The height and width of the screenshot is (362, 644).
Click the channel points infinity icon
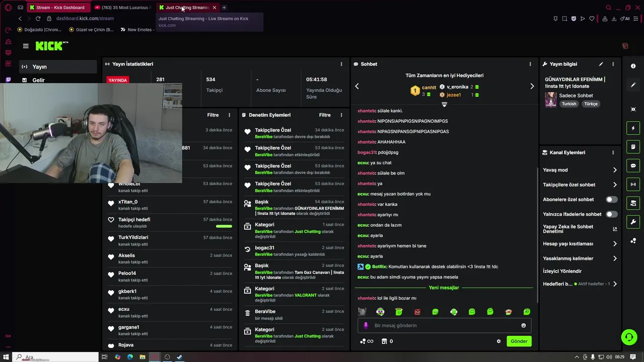point(367,341)
